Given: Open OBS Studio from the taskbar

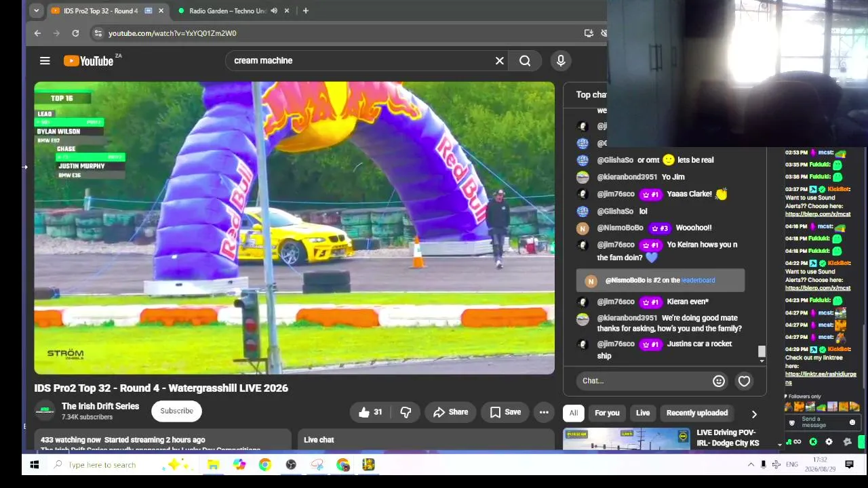Looking at the screenshot, I should coord(291,465).
